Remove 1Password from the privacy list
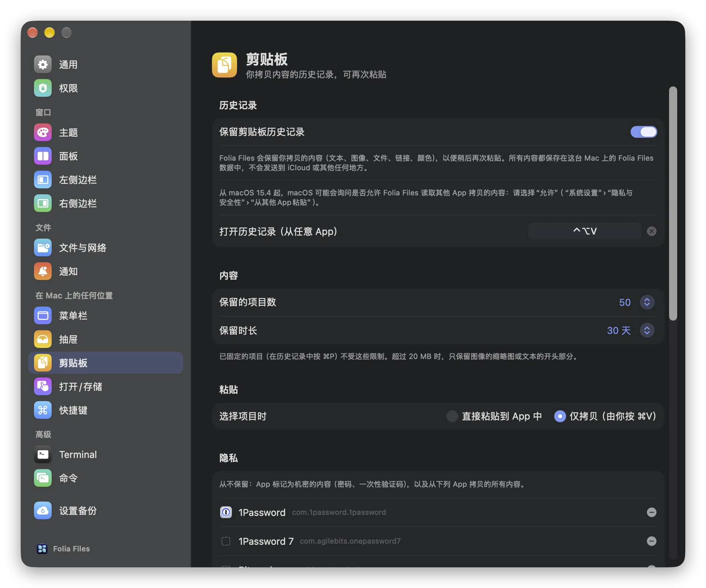This screenshot has height=588, width=706. tap(652, 512)
